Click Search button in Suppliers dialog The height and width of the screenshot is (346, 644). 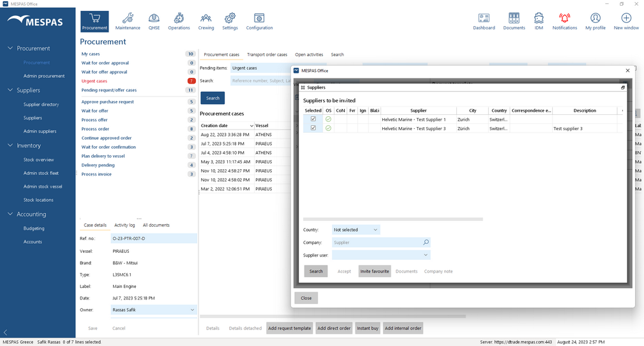[x=316, y=271]
